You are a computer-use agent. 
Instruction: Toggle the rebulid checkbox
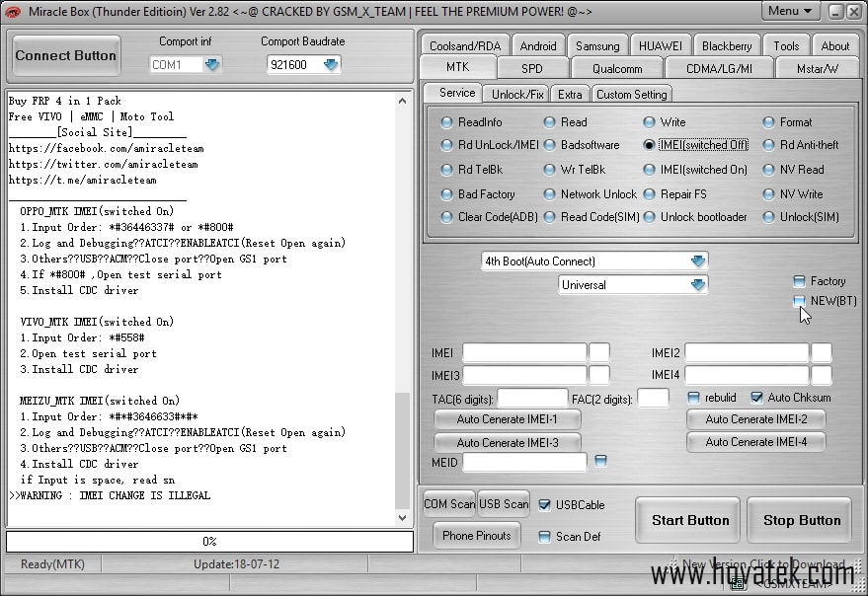click(693, 398)
